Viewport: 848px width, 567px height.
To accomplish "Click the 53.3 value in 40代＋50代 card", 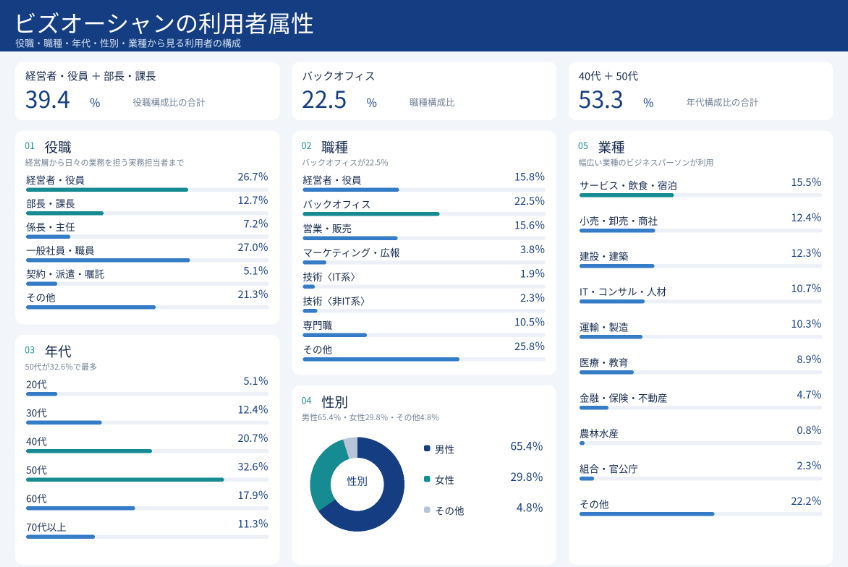I will coord(601,100).
